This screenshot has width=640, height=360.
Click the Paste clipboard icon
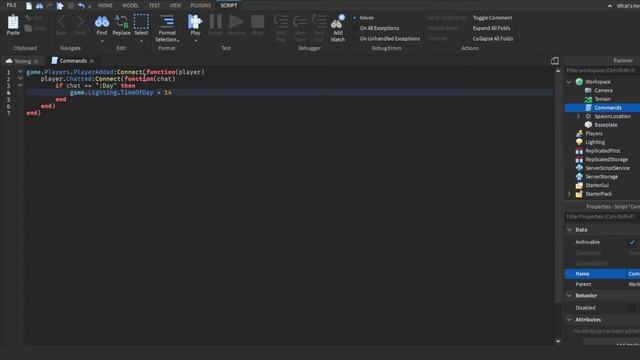tap(13, 22)
